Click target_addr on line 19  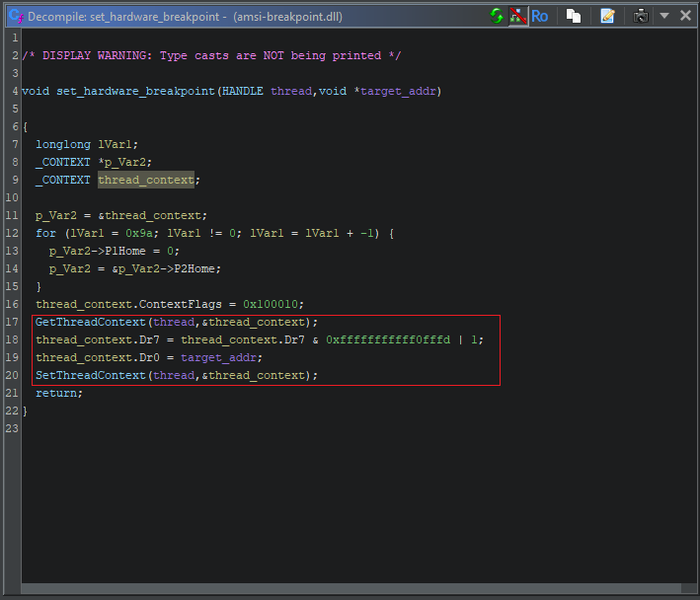[218, 358]
